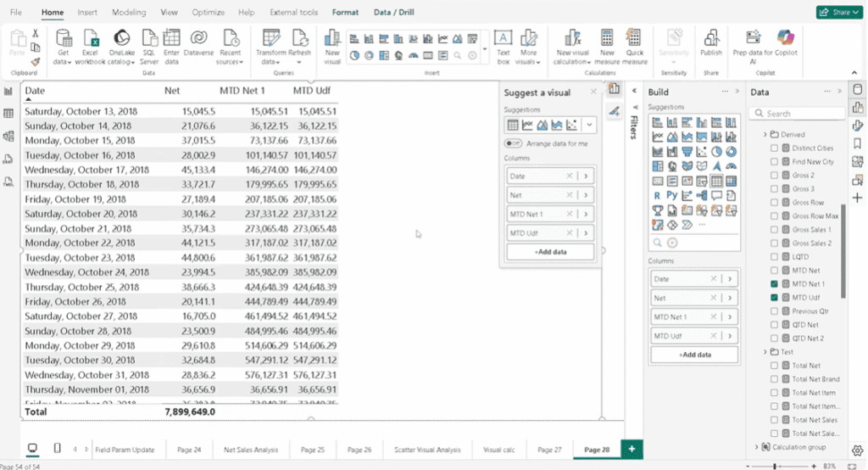Switch to Visual calc page tab
The image size is (868, 470).
[x=498, y=450]
